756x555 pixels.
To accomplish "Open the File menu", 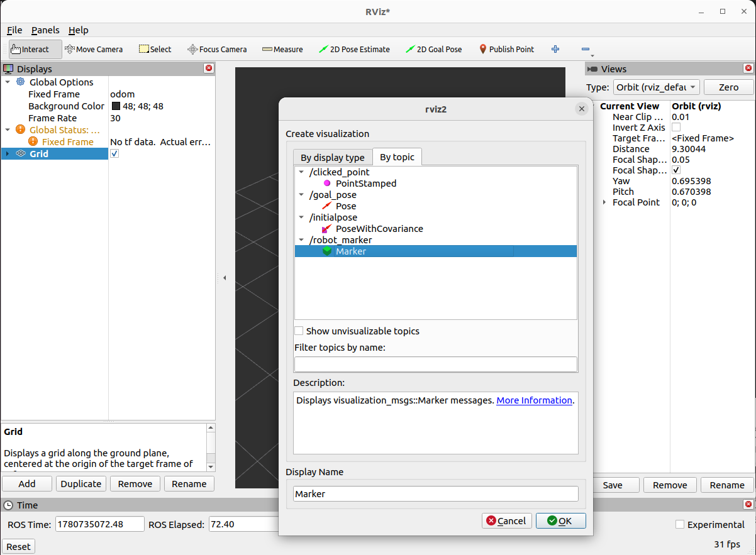I will pyautogui.click(x=14, y=30).
